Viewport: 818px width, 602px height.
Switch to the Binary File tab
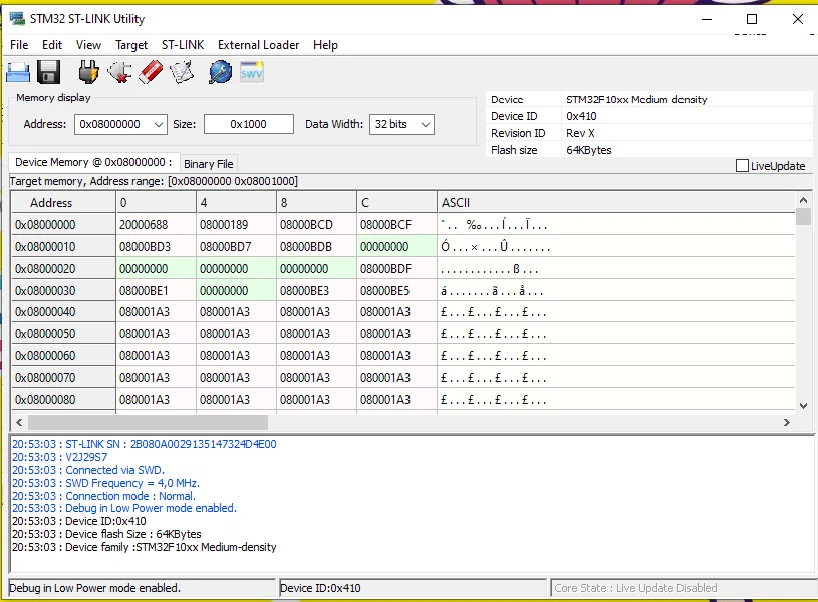[208, 164]
